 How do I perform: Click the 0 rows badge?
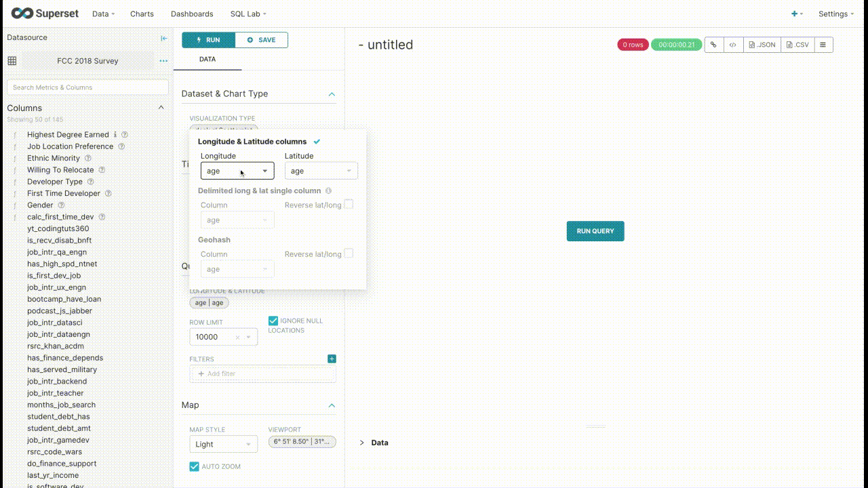[x=633, y=45]
